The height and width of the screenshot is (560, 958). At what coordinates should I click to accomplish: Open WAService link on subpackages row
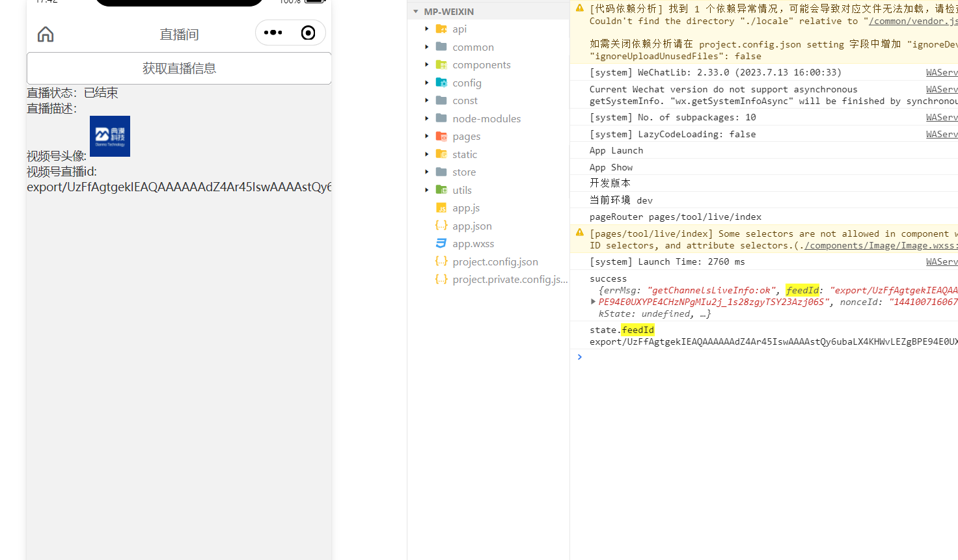942,117
